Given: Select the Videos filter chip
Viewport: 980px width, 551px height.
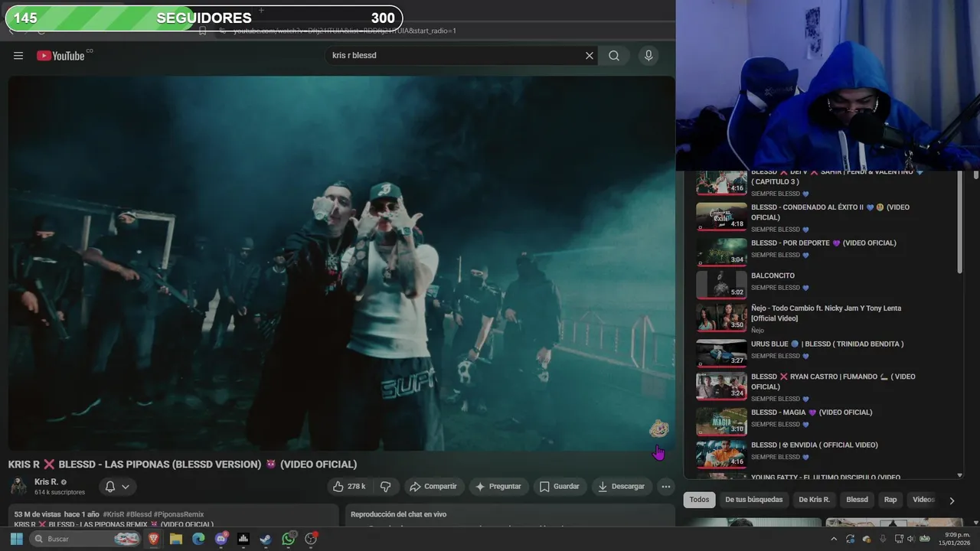Looking at the screenshot, I should (x=923, y=500).
